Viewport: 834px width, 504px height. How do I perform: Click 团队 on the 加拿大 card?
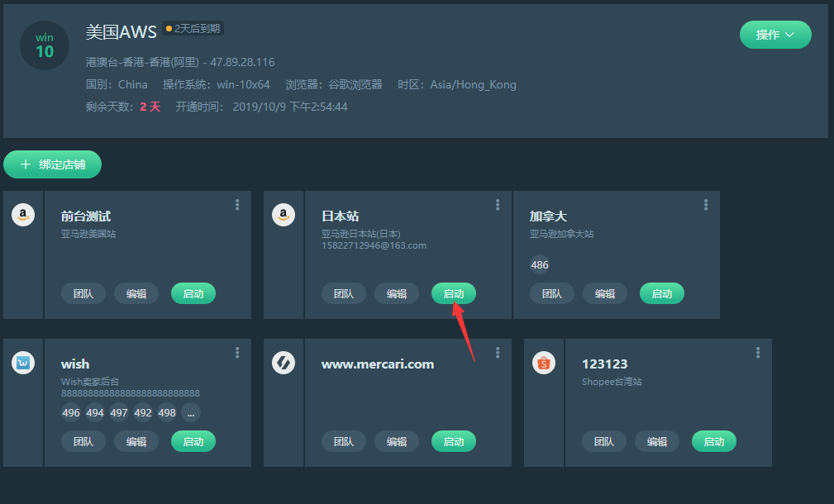551,293
